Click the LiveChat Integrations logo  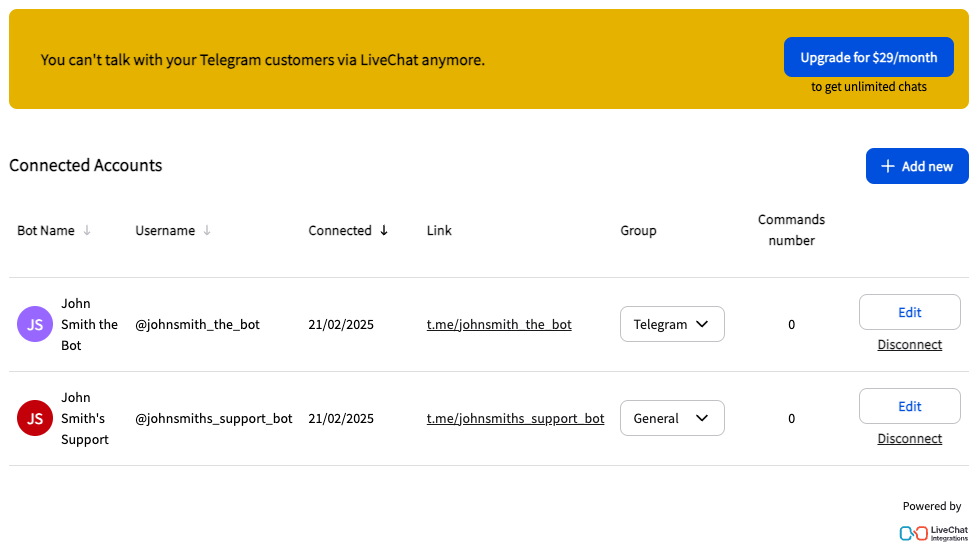point(933,533)
